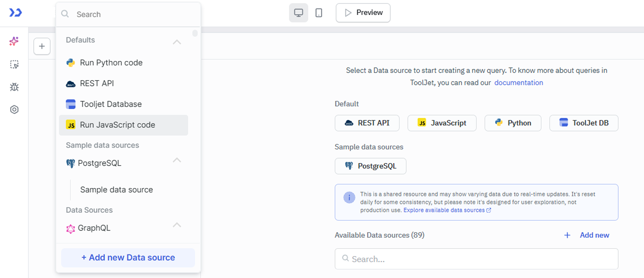
Task: Select Run JavaScript code option
Action: coord(117,125)
